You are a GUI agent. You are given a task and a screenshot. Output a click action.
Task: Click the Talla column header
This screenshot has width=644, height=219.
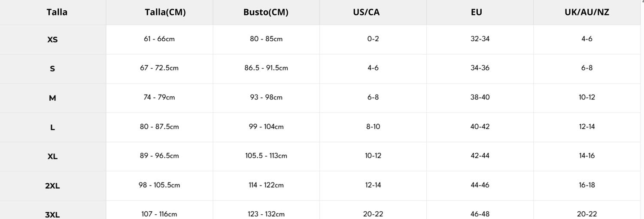[57, 12]
